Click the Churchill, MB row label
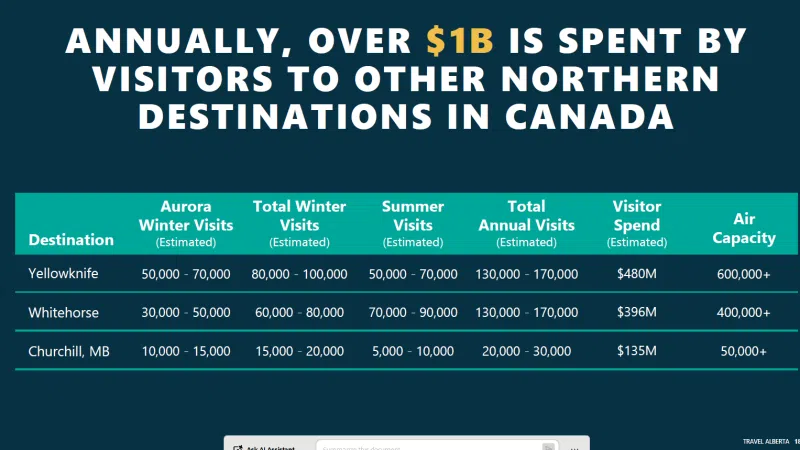Screen dimensions: 800x450 coord(67,351)
